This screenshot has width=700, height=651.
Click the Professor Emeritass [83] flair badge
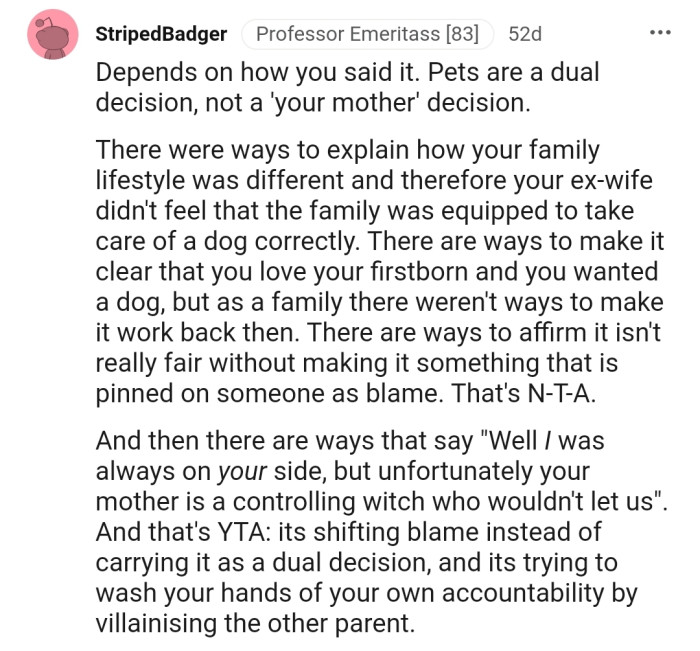368,34
